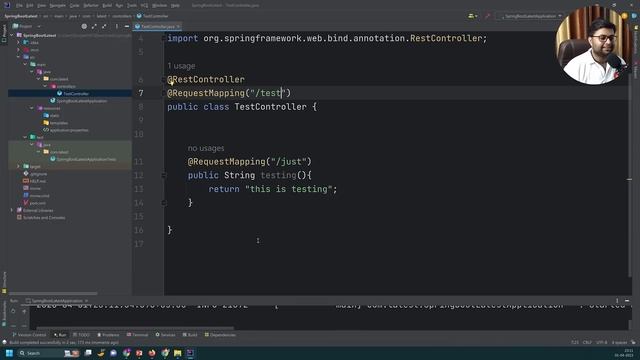Click fold icon next to testing() method
The image size is (640, 360).
tap(164, 176)
